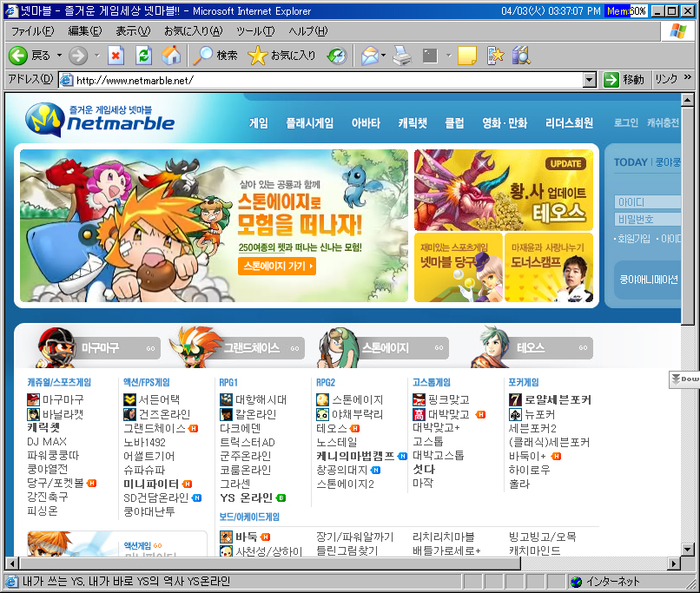Go to Home page icon
700x593 pixels.
171,56
